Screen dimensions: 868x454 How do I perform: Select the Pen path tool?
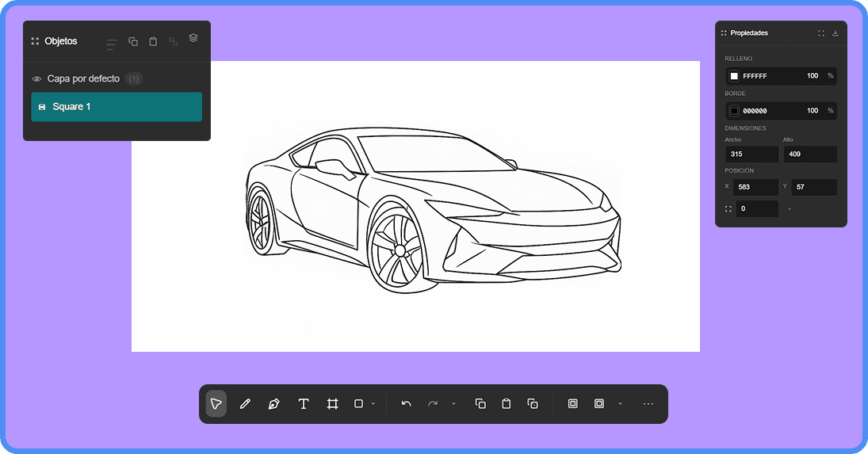pyautogui.click(x=273, y=404)
